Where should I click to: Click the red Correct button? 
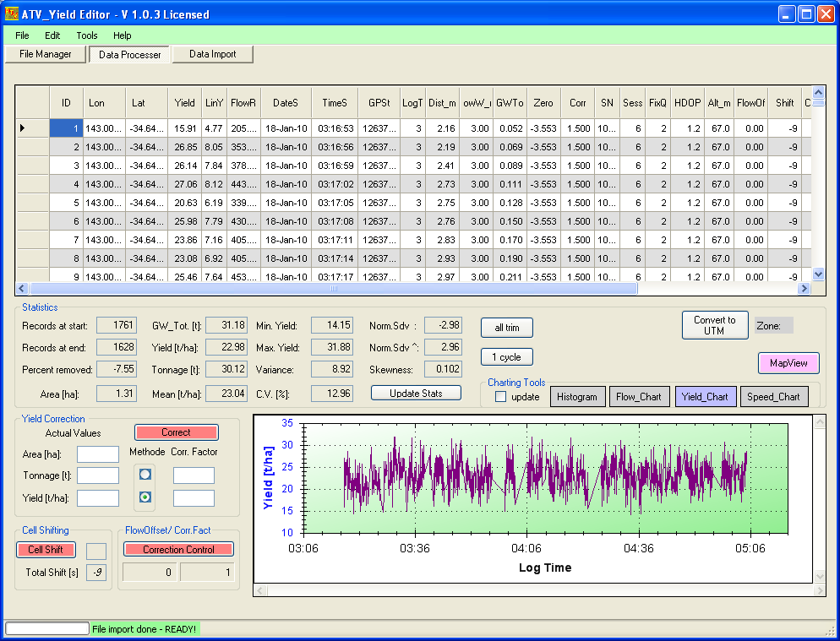pos(176,432)
